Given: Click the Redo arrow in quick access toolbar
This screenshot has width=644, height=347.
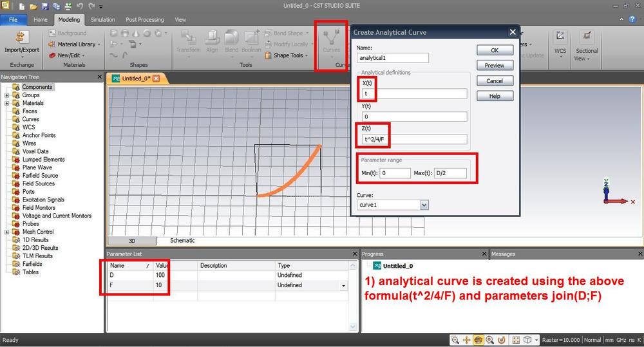Looking at the screenshot, I should pos(91,6).
